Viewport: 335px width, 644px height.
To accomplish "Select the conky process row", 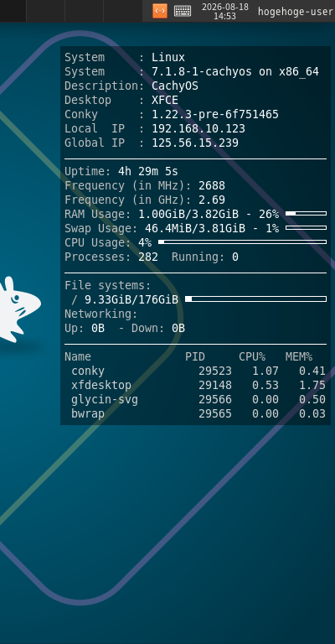I will tap(195, 371).
